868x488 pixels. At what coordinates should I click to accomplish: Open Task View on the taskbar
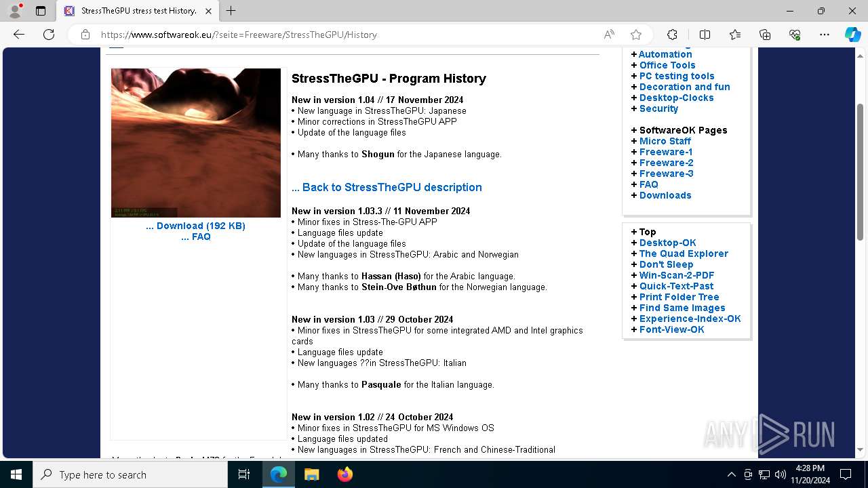point(244,474)
